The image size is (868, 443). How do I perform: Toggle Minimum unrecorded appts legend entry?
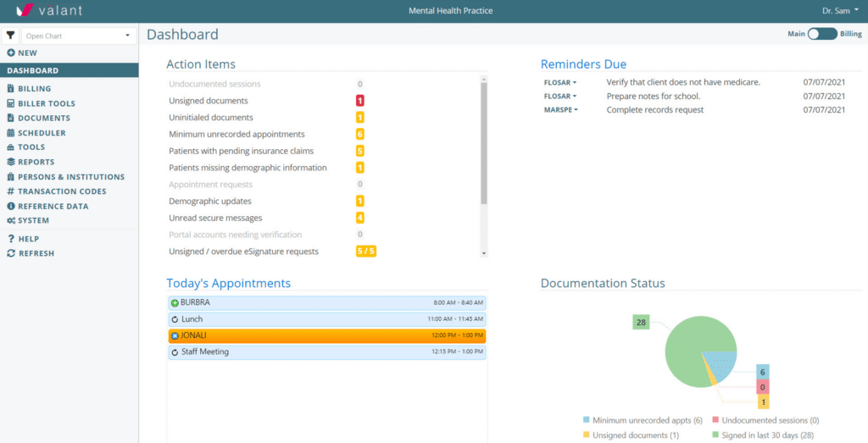tap(643, 420)
